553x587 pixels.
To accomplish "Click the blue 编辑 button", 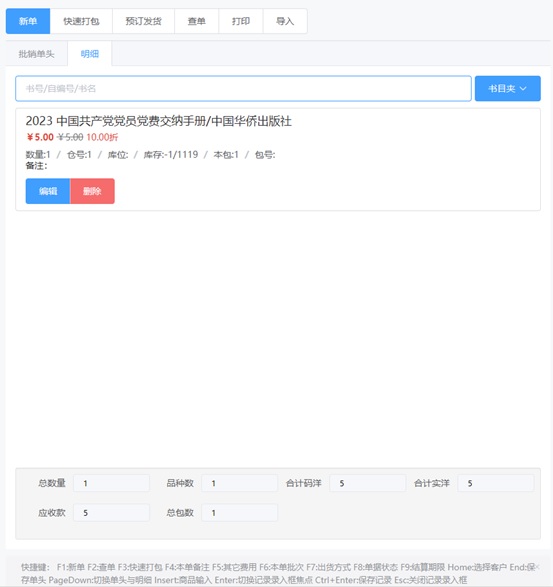I will [48, 191].
